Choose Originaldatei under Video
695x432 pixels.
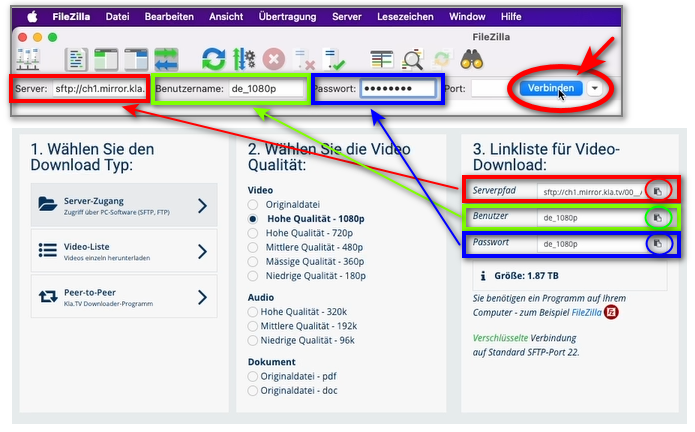254,204
